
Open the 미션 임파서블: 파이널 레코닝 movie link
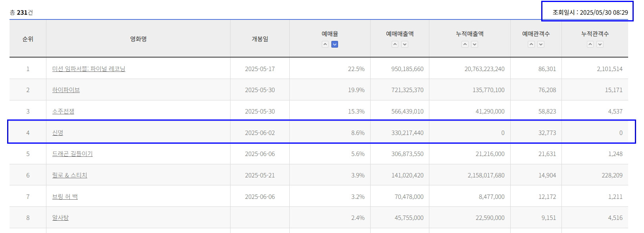coord(88,69)
